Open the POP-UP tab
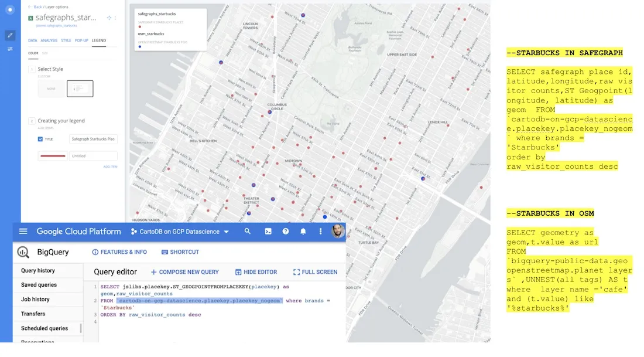The height and width of the screenshot is (357, 644). pos(82,40)
